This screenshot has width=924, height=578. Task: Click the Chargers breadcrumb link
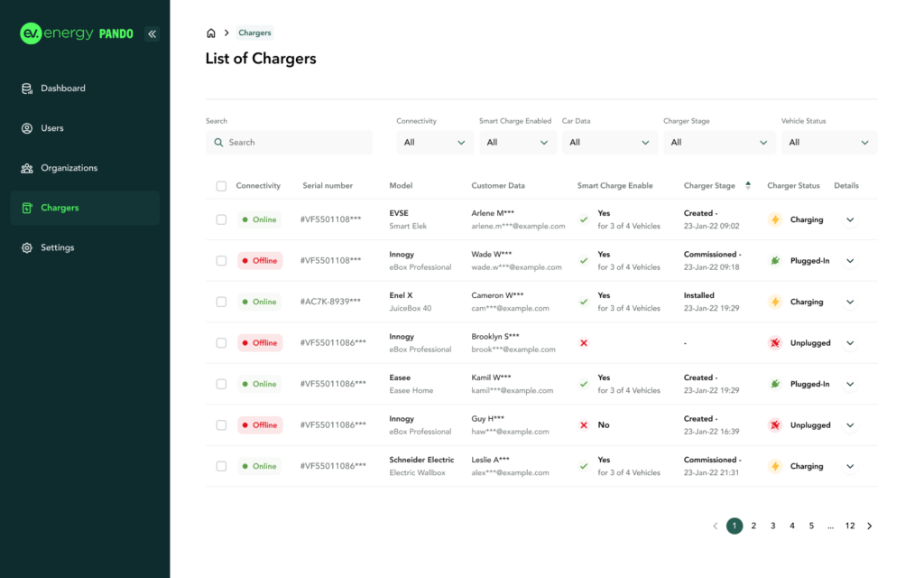254,33
